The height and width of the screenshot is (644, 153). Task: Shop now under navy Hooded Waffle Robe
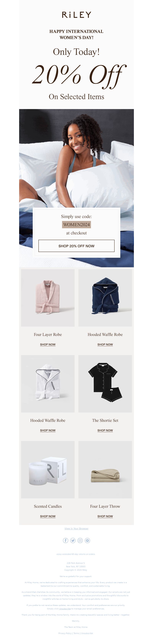[105, 345]
